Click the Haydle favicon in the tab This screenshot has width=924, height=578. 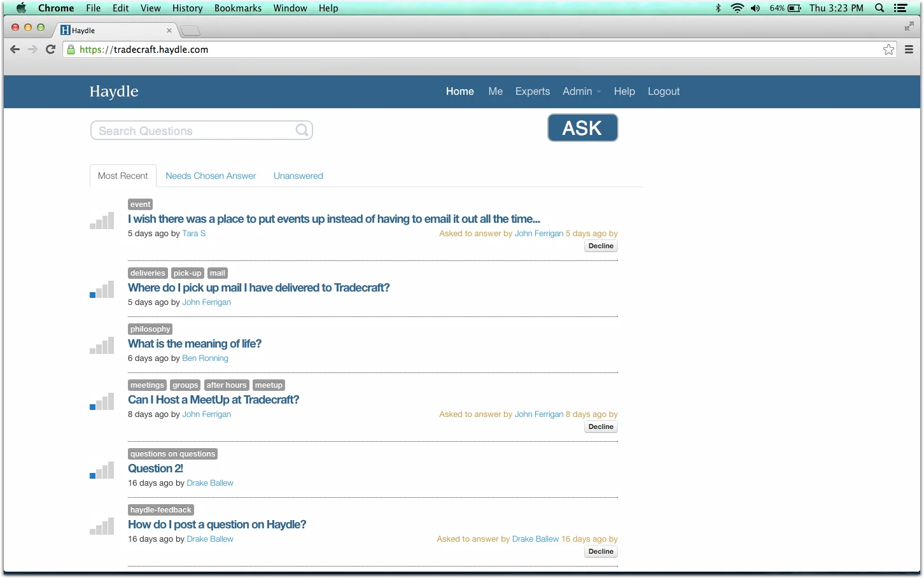coord(65,30)
